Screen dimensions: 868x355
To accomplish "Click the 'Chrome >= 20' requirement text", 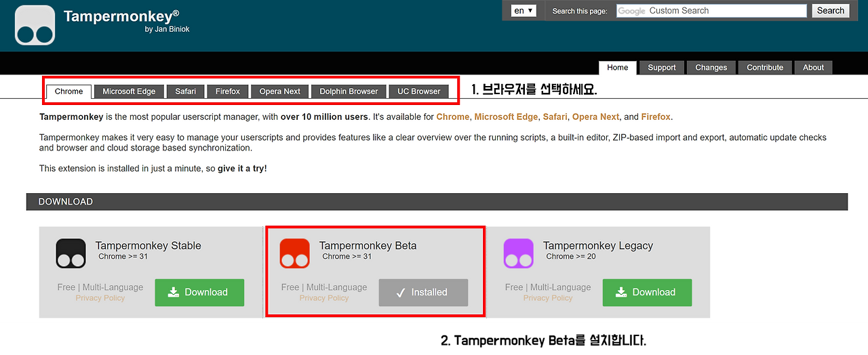I will (x=571, y=257).
